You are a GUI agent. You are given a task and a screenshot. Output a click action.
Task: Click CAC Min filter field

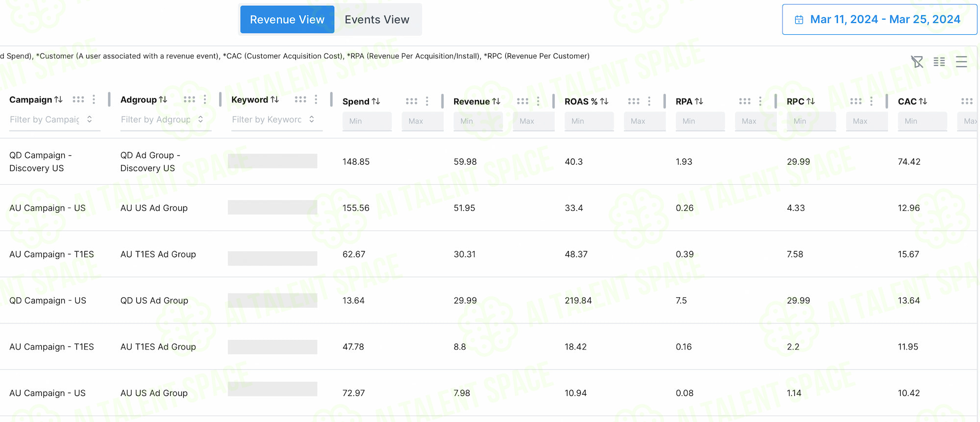point(922,121)
